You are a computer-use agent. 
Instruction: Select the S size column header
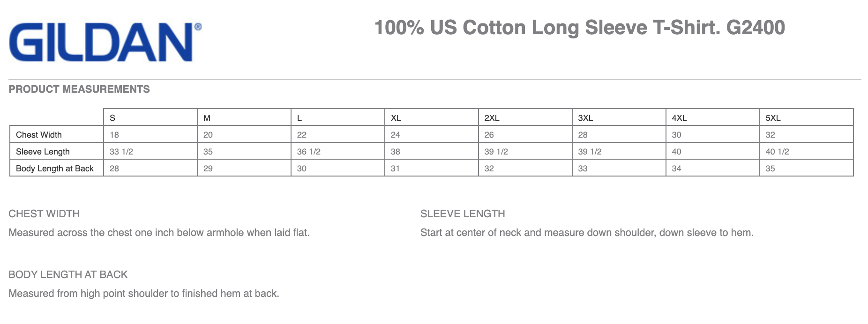150,118
